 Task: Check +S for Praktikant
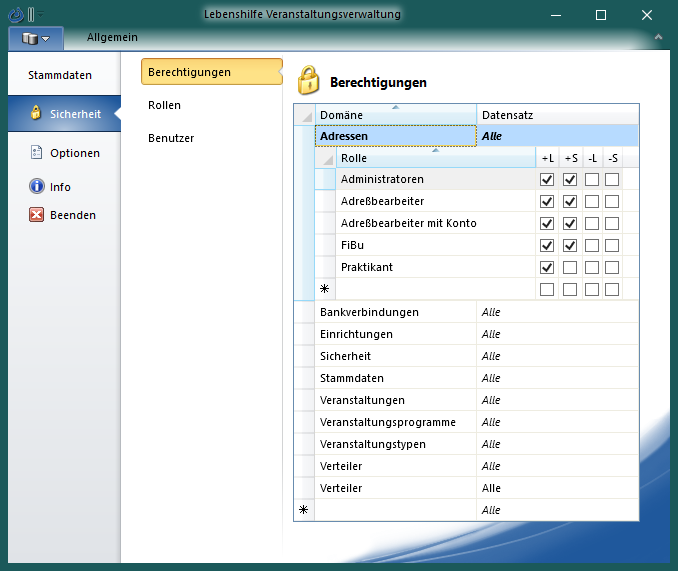coord(570,268)
